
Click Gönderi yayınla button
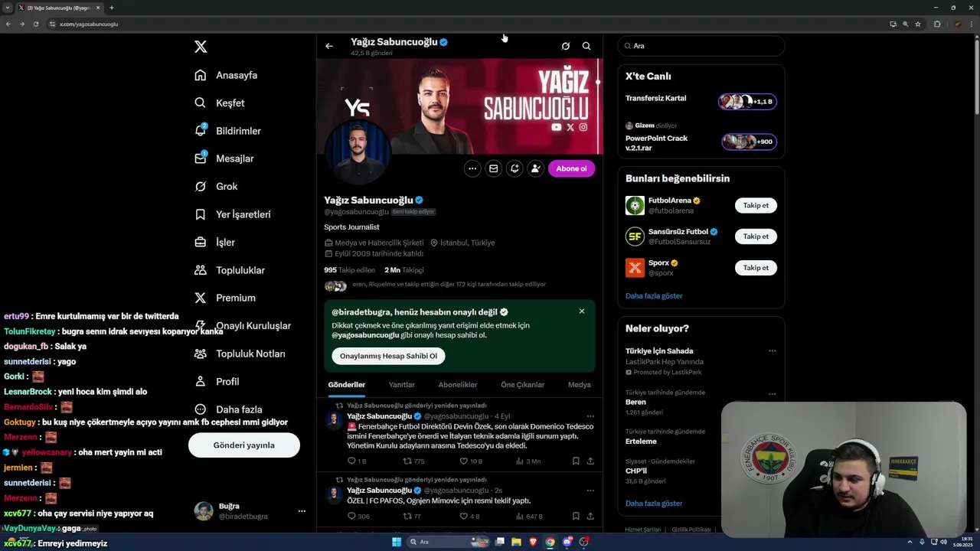(x=244, y=445)
